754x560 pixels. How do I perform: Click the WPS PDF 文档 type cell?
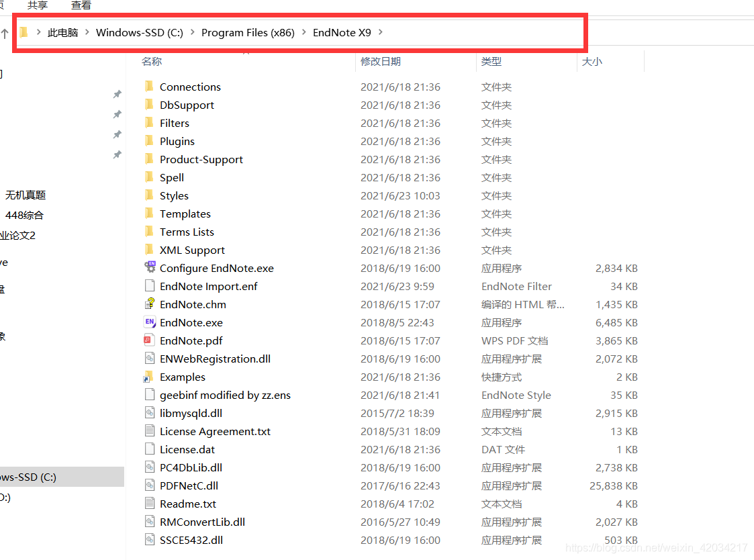pyautogui.click(x=514, y=340)
